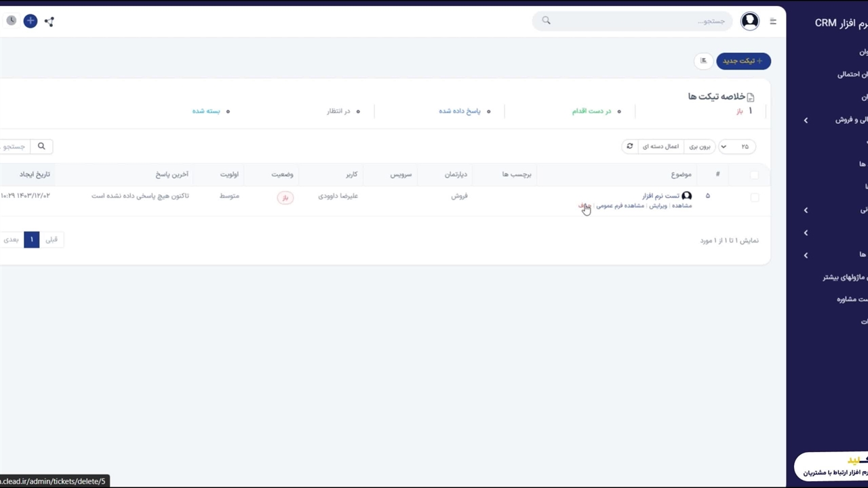Click the blue plus quick-add icon

[x=31, y=21]
